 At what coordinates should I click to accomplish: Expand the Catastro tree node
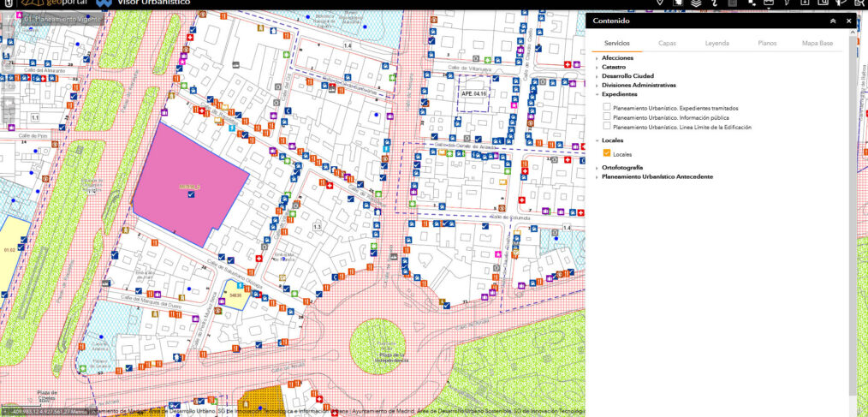click(597, 67)
